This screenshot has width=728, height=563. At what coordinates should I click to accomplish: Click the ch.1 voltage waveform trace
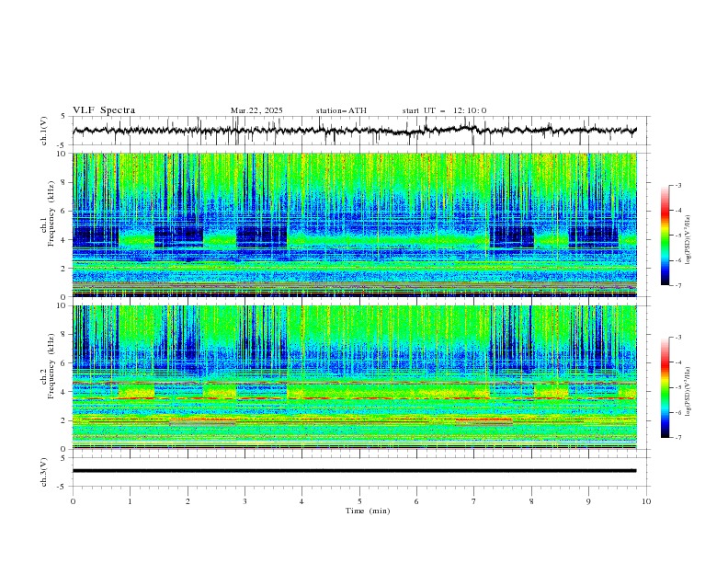[354, 131]
